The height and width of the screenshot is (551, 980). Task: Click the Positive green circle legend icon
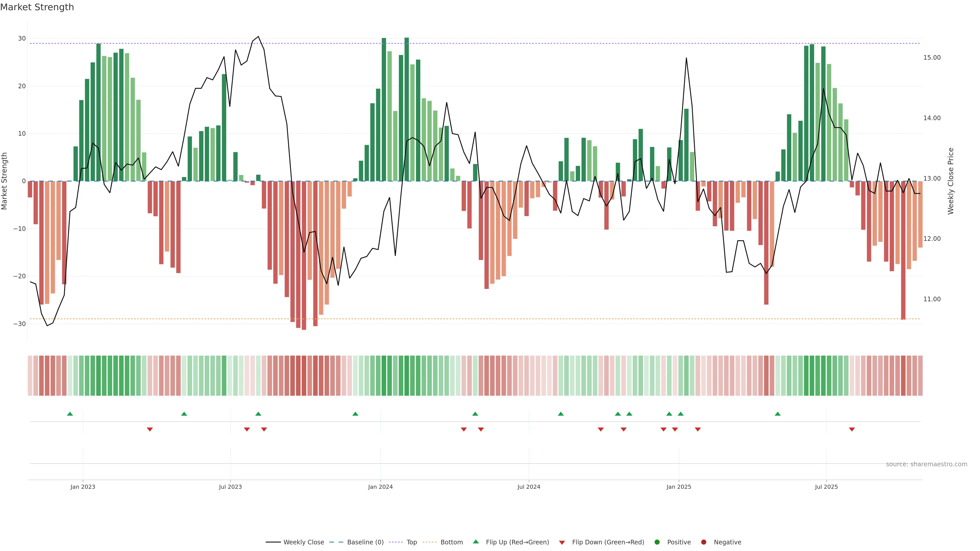pyautogui.click(x=657, y=542)
